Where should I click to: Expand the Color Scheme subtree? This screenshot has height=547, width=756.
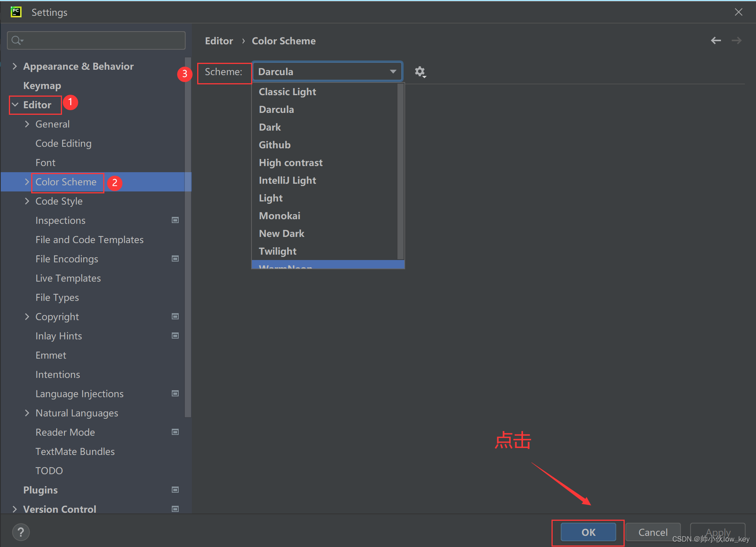[27, 182]
